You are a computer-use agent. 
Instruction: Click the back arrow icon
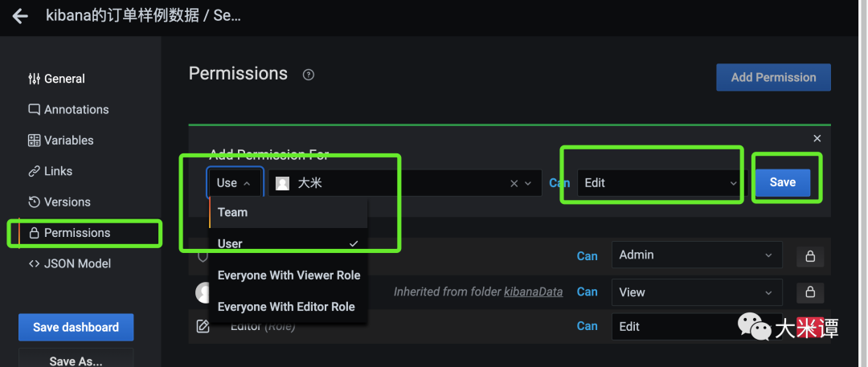click(20, 16)
